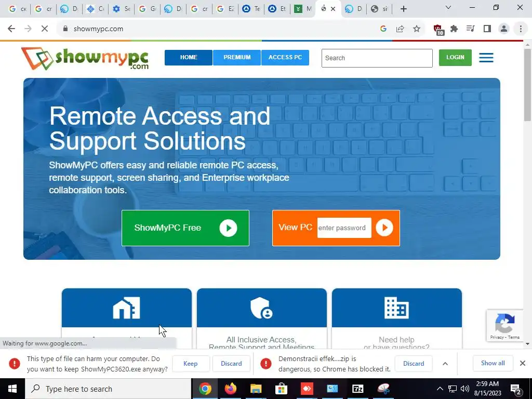The image size is (532, 399).
Task: Open File Explorer from the taskbar
Action: click(x=256, y=389)
